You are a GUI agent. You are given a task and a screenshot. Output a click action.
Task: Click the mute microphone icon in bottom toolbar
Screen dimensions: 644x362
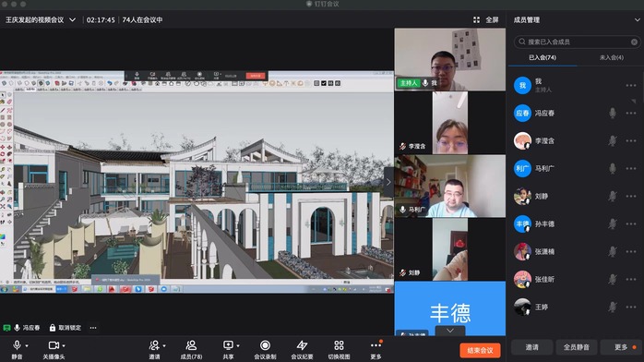pyautogui.click(x=17, y=345)
